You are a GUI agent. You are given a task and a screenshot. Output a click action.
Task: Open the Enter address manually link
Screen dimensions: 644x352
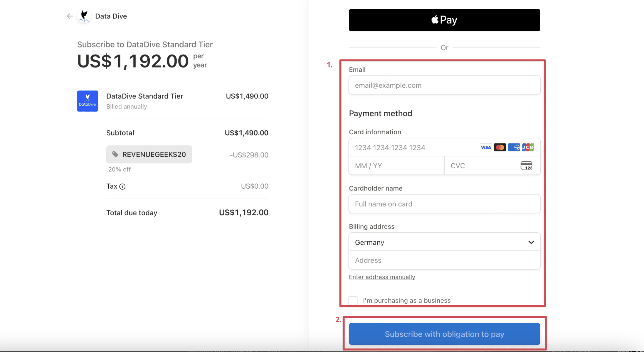(x=382, y=277)
